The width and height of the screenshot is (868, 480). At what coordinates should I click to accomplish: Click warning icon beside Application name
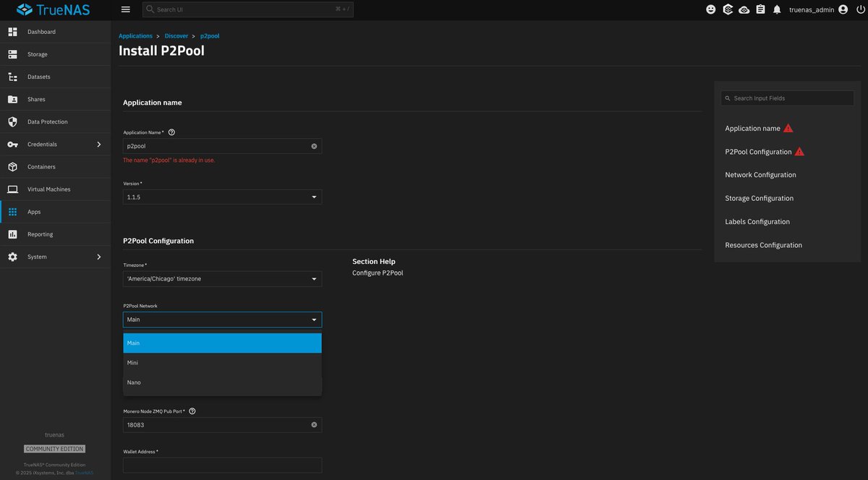tap(788, 128)
